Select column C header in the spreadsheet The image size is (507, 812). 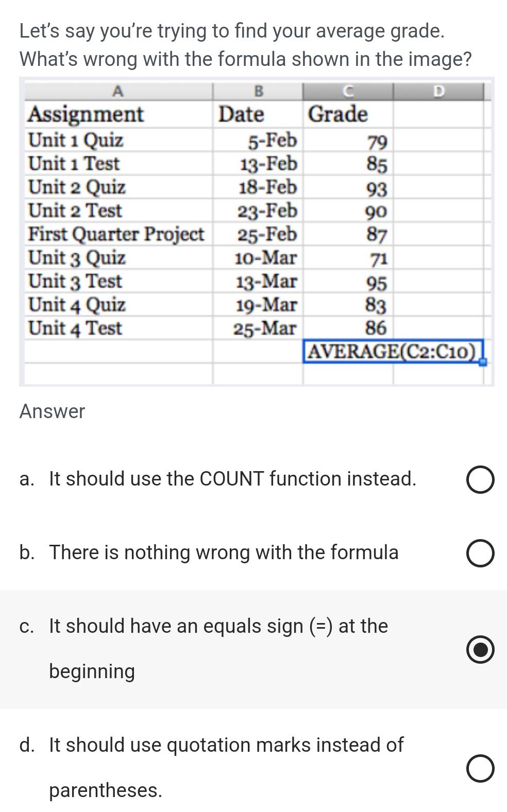click(348, 91)
